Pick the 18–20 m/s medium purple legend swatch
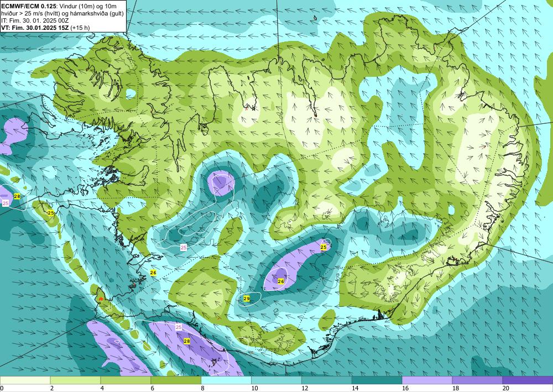The image size is (553, 392). (x=478, y=380)
